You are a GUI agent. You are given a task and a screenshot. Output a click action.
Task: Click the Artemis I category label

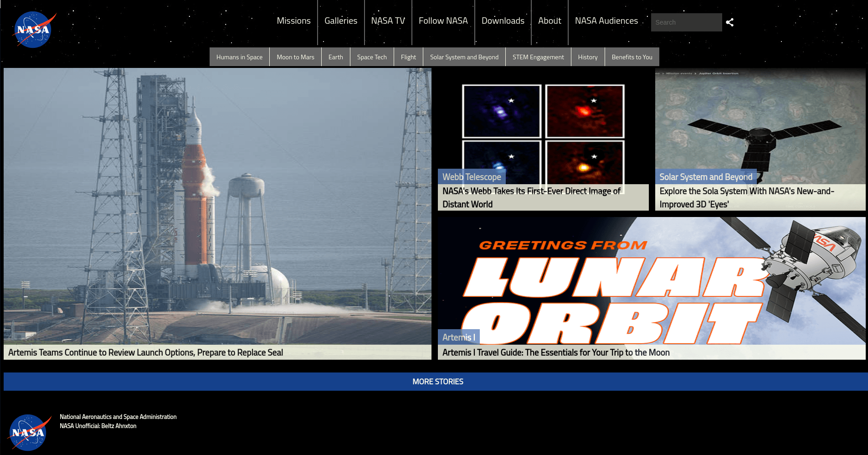click(x=459, y=337)
